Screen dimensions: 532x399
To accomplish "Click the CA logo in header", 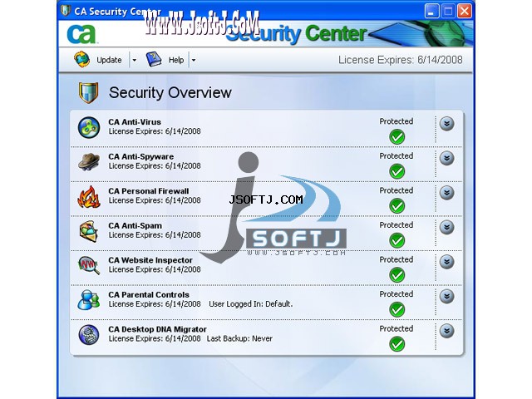I will click(x=82, y=34).
